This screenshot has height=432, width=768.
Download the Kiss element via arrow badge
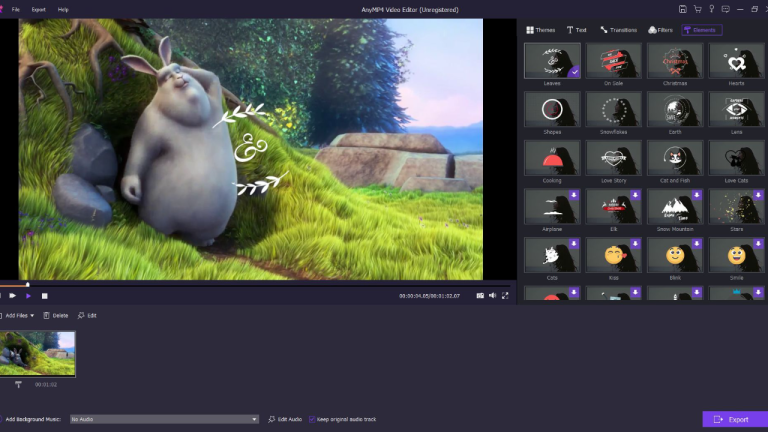click(635, 243)
